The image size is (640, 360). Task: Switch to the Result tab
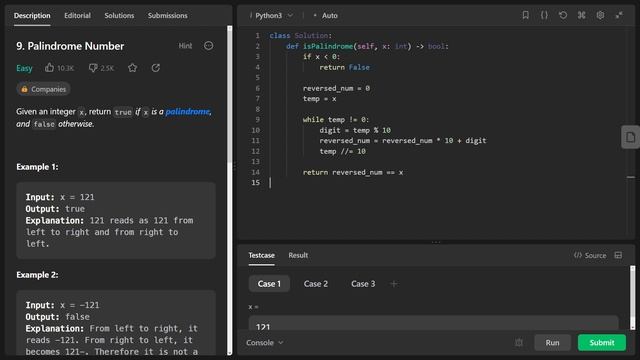(298, 255)
